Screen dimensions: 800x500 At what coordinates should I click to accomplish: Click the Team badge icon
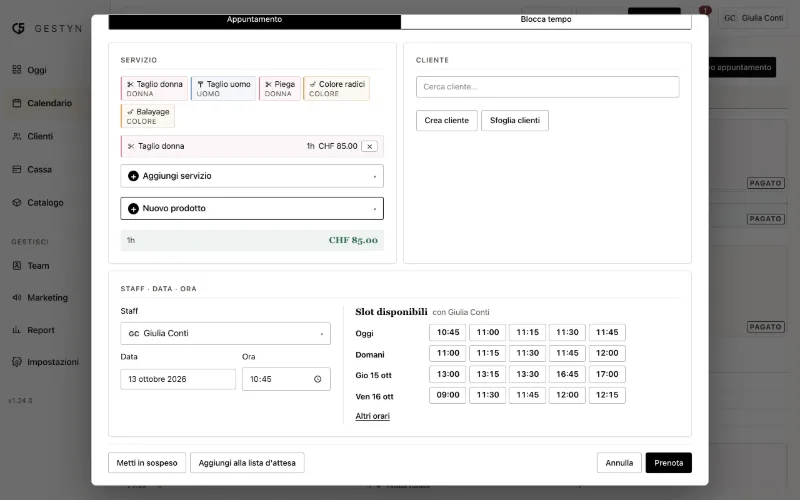coord(17,266)
